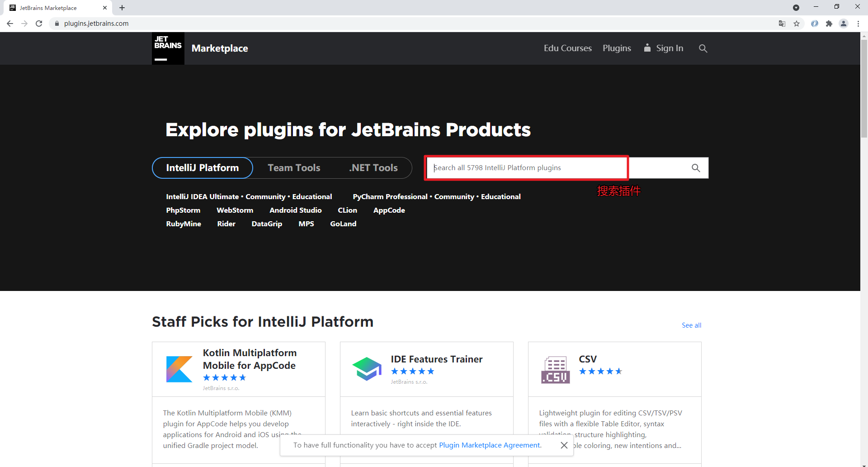Click the blue extension icon next to the star
The height and width of the screenshot is (467, 868).
coord(815,24)
